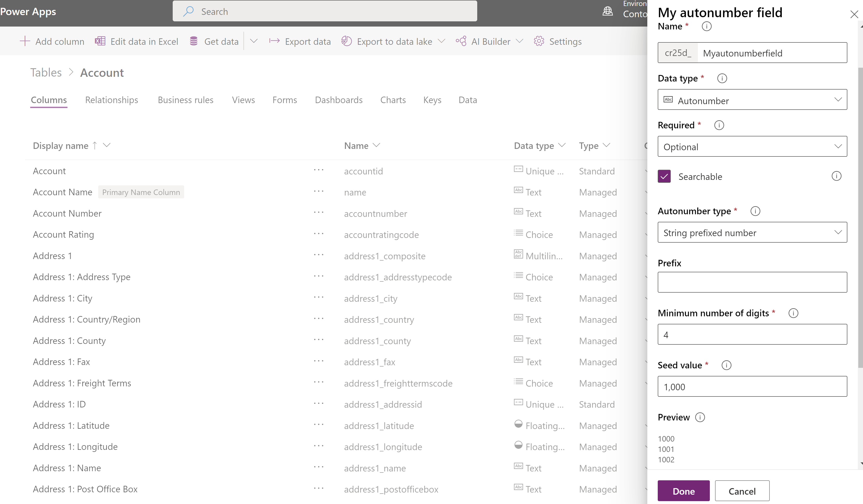Open Export to data lake icon
Viewport: 863px width, 504px height.
click(x=347, y=41)
